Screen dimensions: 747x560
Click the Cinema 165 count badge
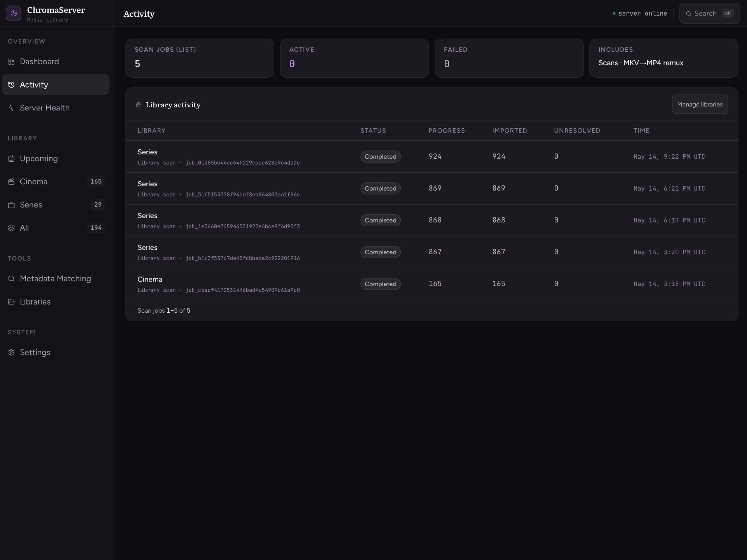(96, 182)
